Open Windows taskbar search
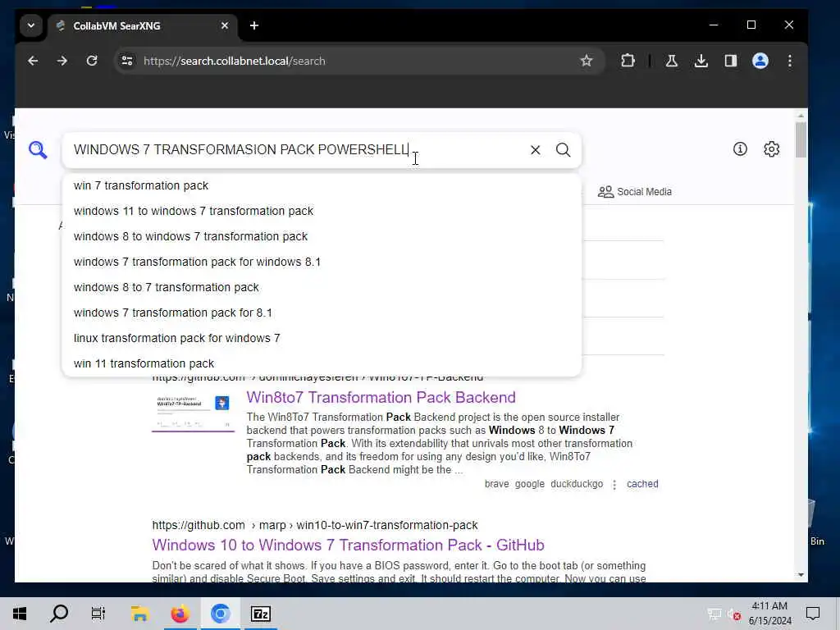 click(59, 614)
